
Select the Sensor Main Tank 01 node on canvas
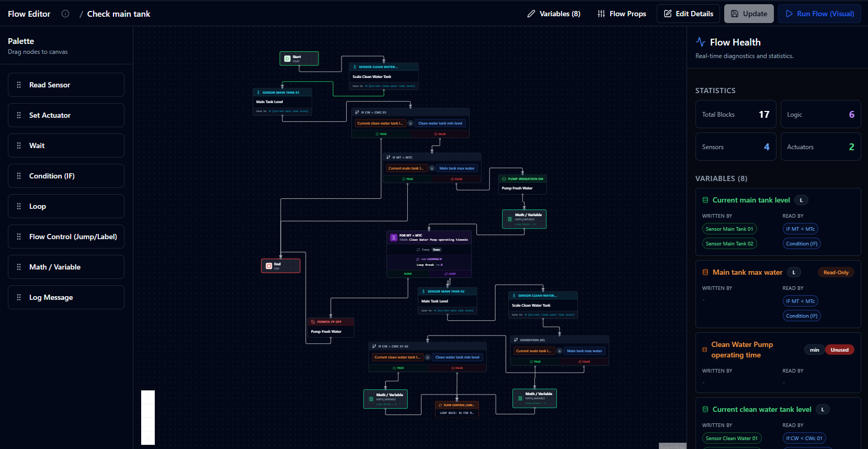(282, 102)
